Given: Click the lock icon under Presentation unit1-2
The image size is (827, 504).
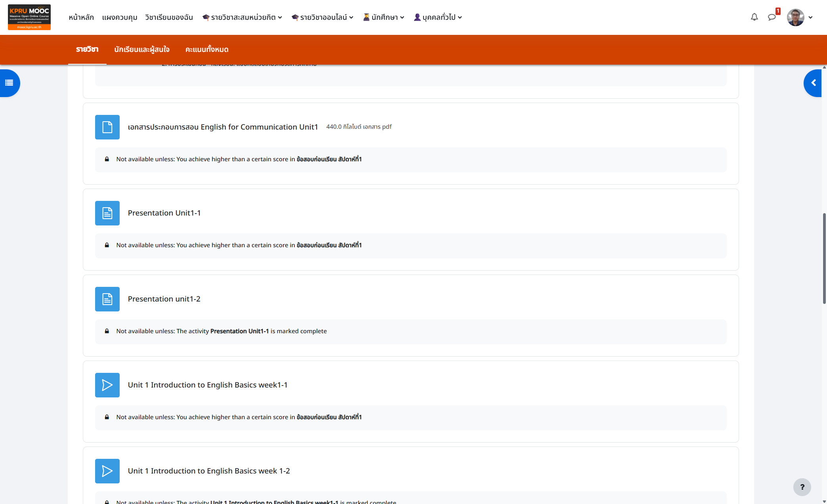Looking at the screenshot, I should pos(107,331).
